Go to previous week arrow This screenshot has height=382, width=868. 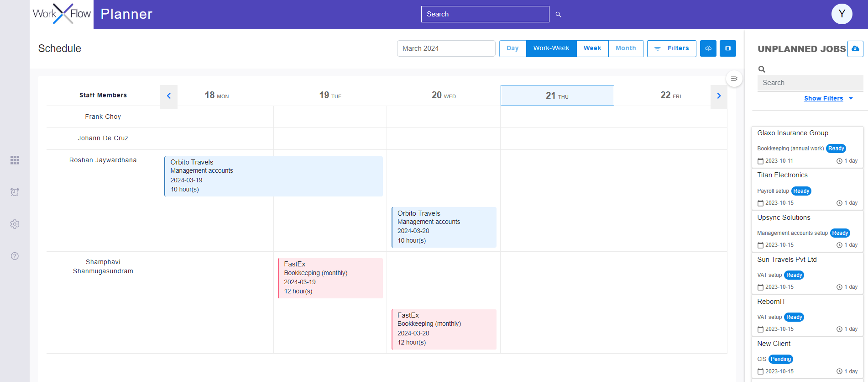tap(169, 96)
